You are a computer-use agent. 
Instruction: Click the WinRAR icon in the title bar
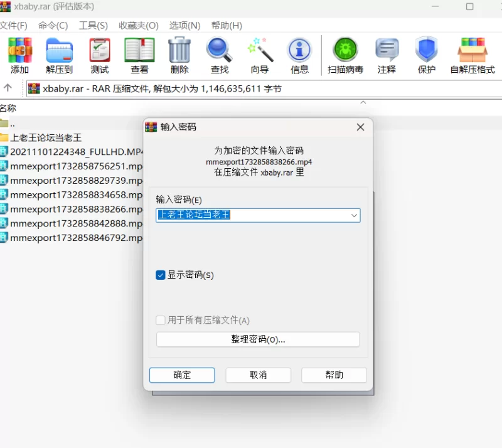click(x=5, y=6)
